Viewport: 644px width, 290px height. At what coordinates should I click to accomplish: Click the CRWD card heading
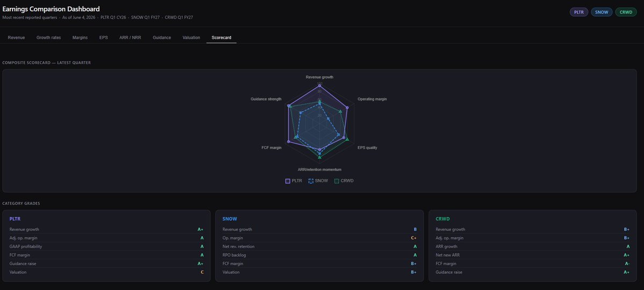443,219
